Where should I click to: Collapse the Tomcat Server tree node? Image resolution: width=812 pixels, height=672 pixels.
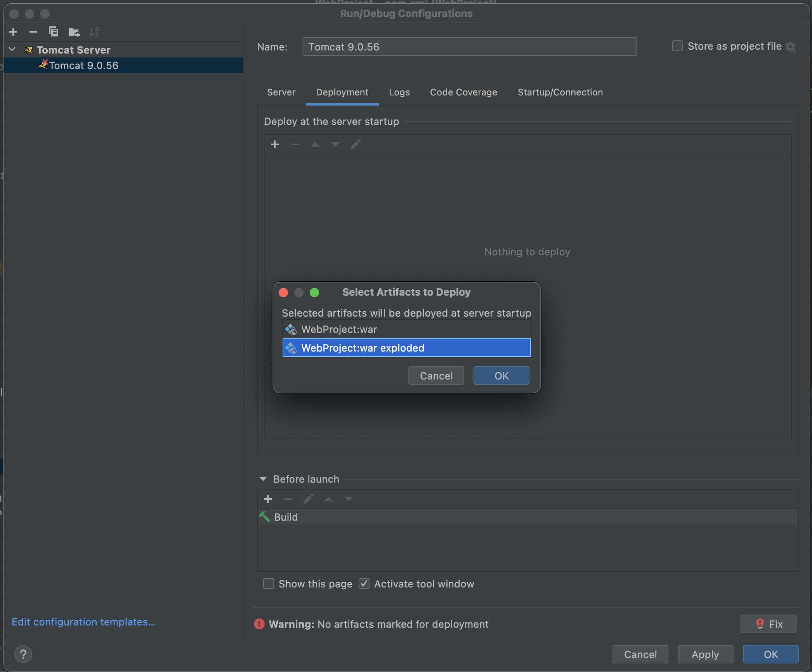(x=12, y=50)
